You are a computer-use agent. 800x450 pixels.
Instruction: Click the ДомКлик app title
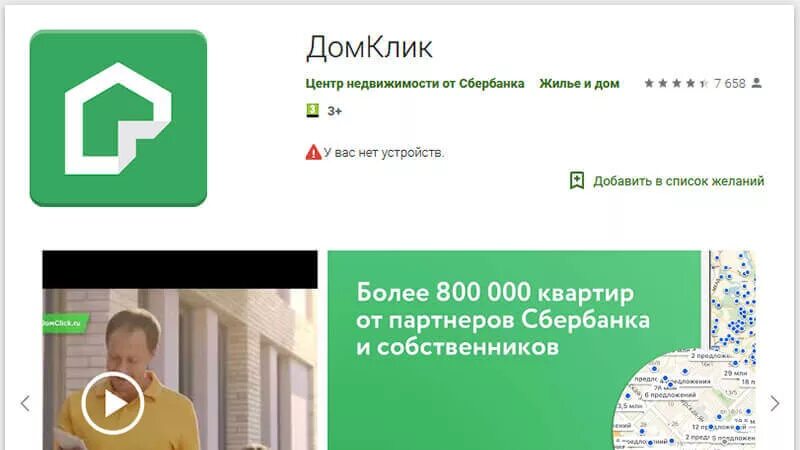(369, 47)
